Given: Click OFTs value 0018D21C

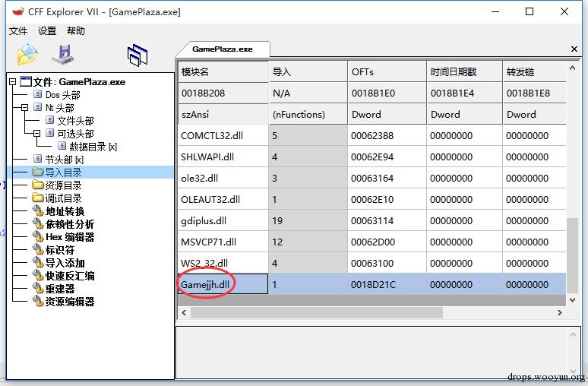Looking at the screenshot, I should pyautogui.click(x=373, y=285).
